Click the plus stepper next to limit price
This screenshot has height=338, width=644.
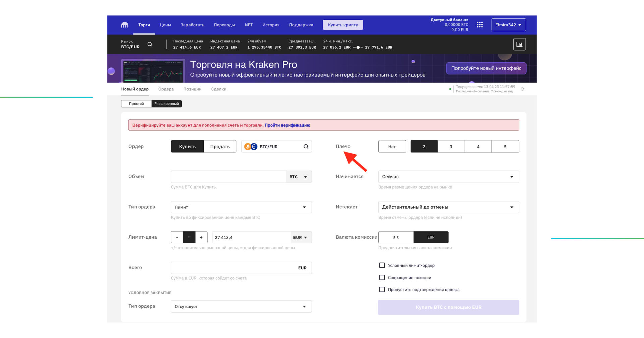[201, 237]
